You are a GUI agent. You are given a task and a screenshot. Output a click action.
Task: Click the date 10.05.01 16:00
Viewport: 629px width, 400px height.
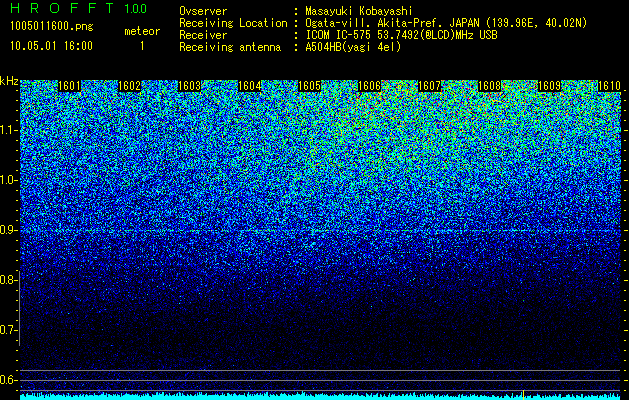51,46
